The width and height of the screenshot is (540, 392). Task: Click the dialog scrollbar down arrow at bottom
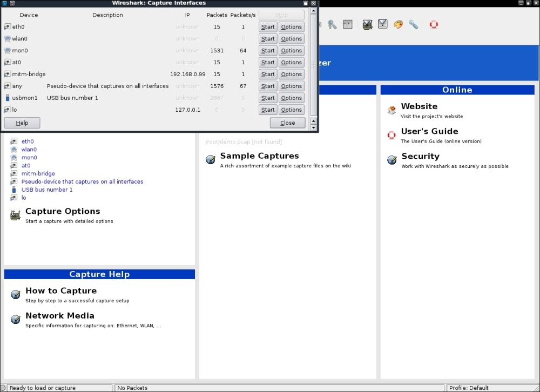click(x=313, y=127)
